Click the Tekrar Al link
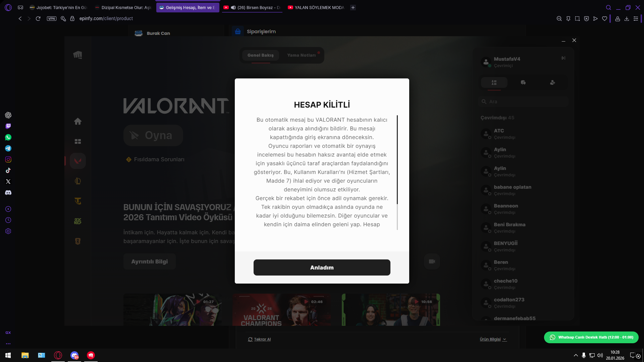Viewport: 644px width, 362px height. coord(259,339)
